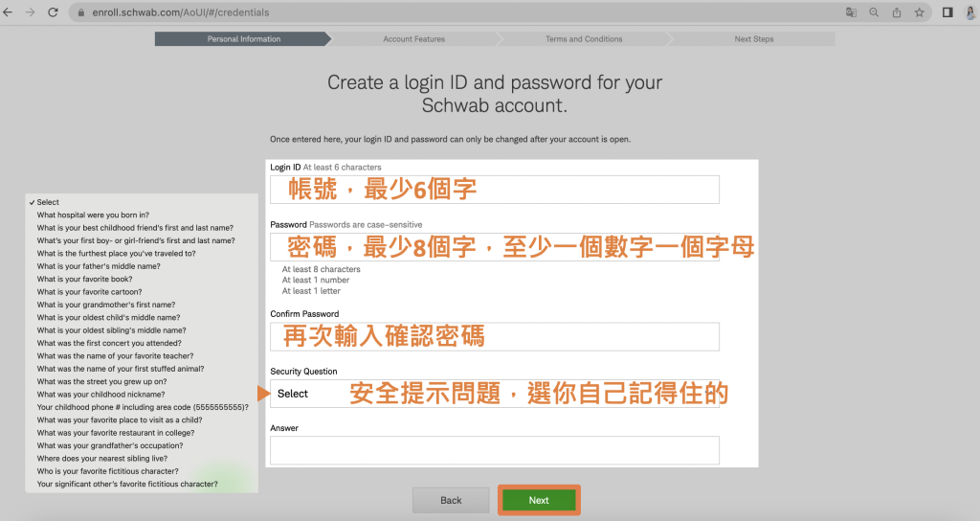This screenshot has width=980, height=521.
Task: Select the Terms and Conditions step tab
Action: [x=584, y=38]
